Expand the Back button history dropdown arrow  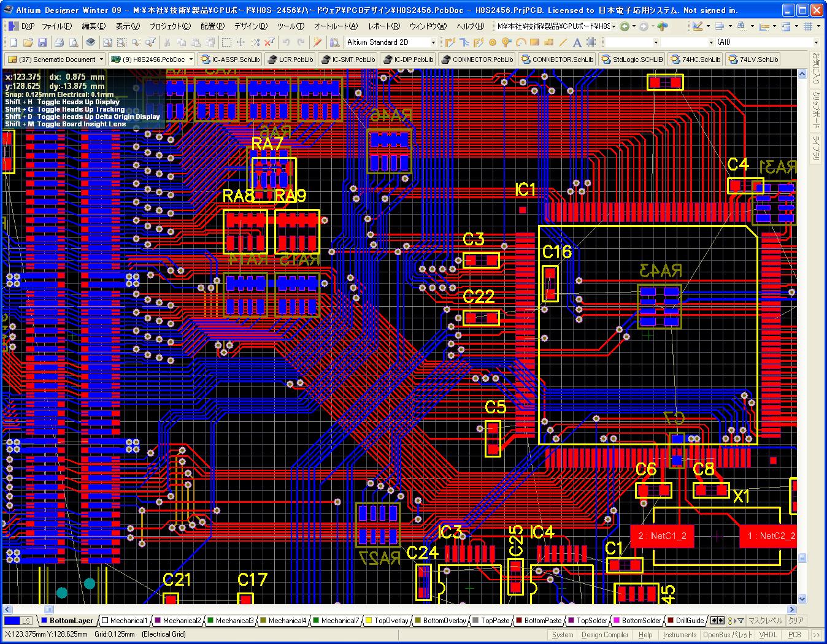click(x=633, y=26)
